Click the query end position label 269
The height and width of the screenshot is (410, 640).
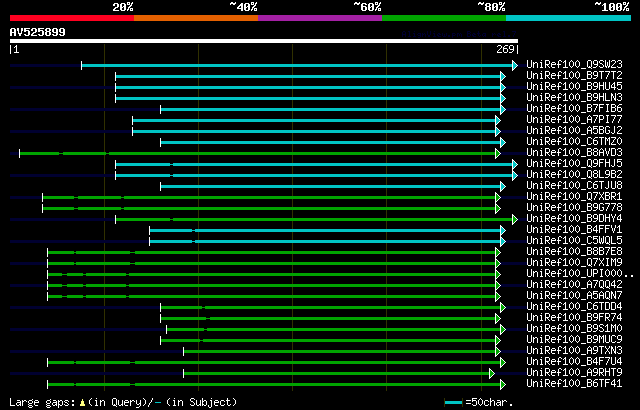(505, 49)
